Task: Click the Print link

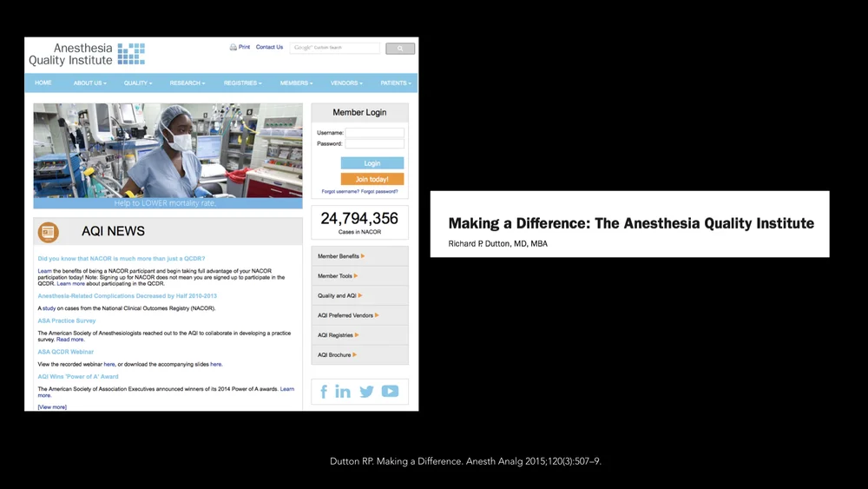Action: coord(244,47)
